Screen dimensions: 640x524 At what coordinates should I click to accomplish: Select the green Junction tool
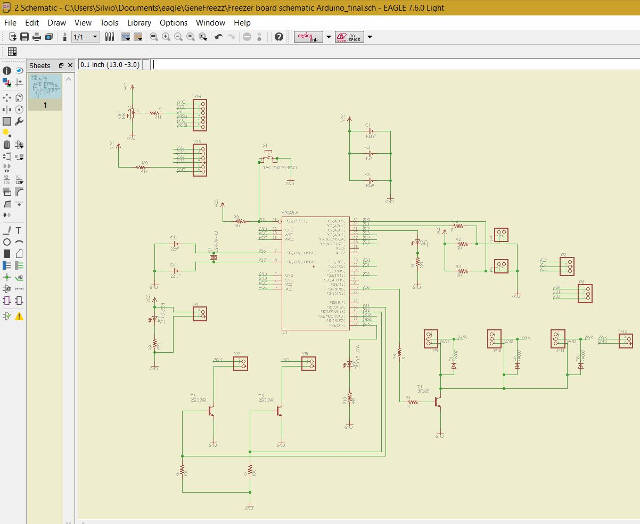coord(7,278)
